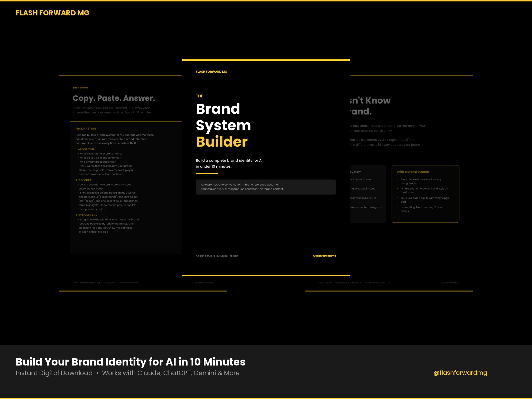532x399 pixels.
Task: Select the '2. COLOURS' section heading
Action: click(x=83, y=180)
